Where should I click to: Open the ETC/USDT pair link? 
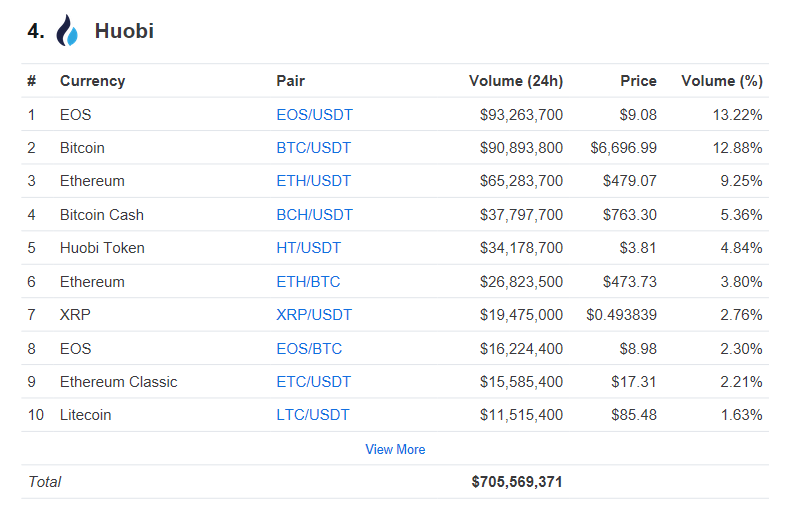tap(314, 382)
